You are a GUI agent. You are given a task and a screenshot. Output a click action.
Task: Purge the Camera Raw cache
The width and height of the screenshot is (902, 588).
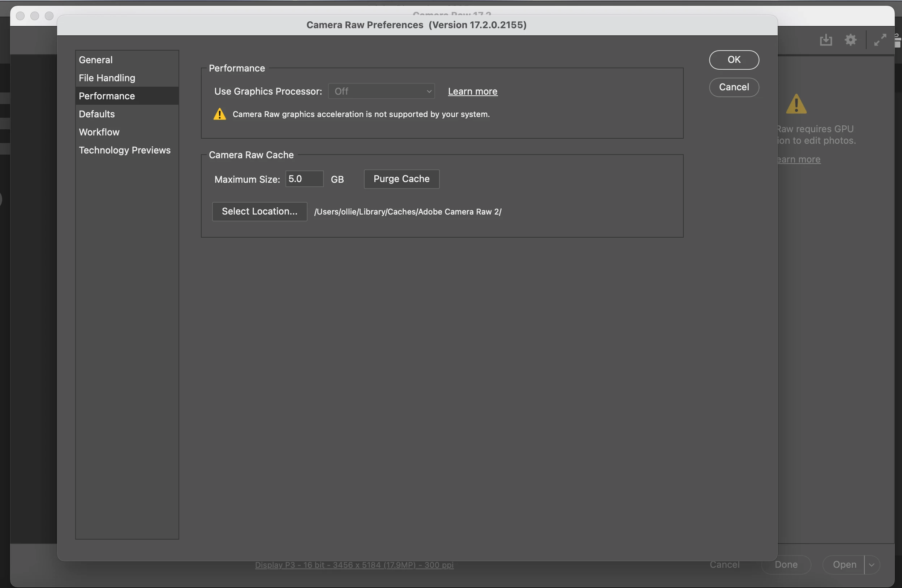[x=401, y=179]
